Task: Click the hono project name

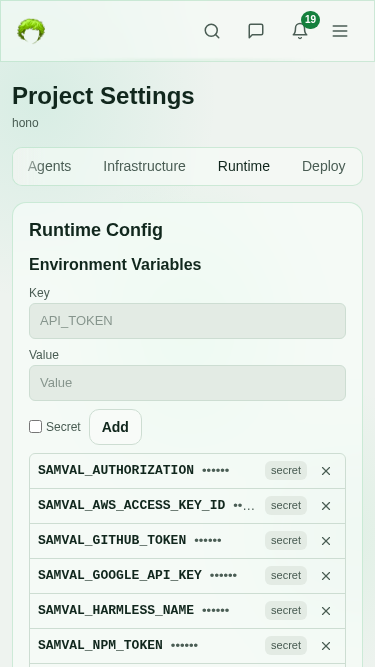Action: pyautogui.click(x=25, y=123)
